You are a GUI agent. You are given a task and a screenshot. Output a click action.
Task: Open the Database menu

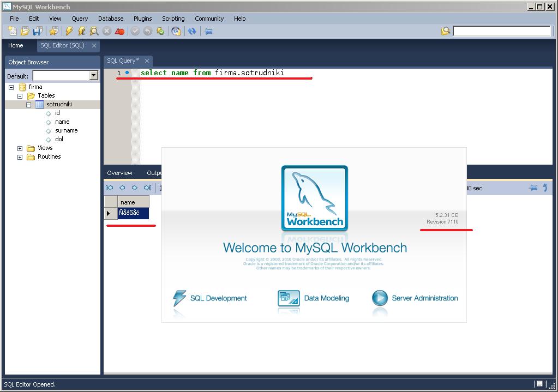(x=111, y=19)
